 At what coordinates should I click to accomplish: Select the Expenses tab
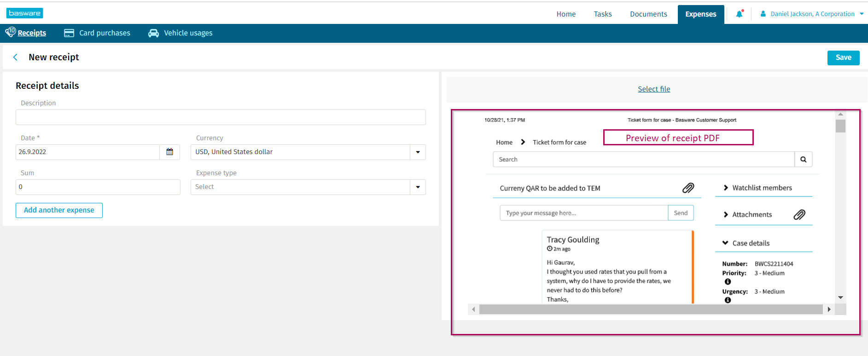[x=701, y=14]
